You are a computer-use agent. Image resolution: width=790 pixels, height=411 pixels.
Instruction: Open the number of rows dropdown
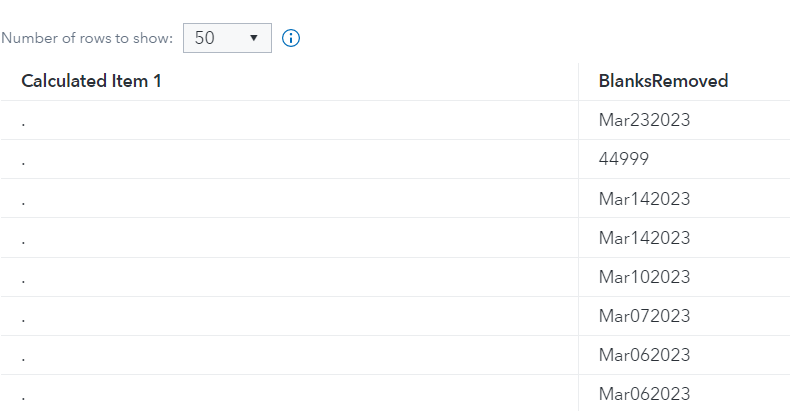(x=227, y=38)
